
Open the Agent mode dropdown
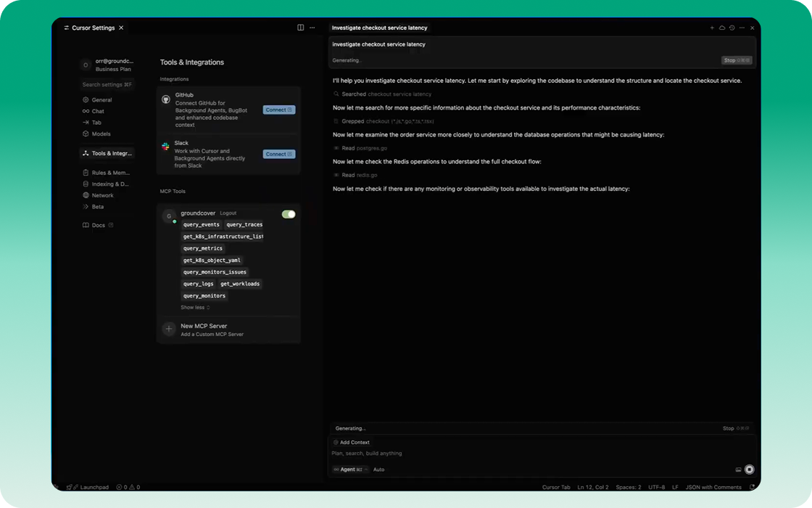pos(351,470)
